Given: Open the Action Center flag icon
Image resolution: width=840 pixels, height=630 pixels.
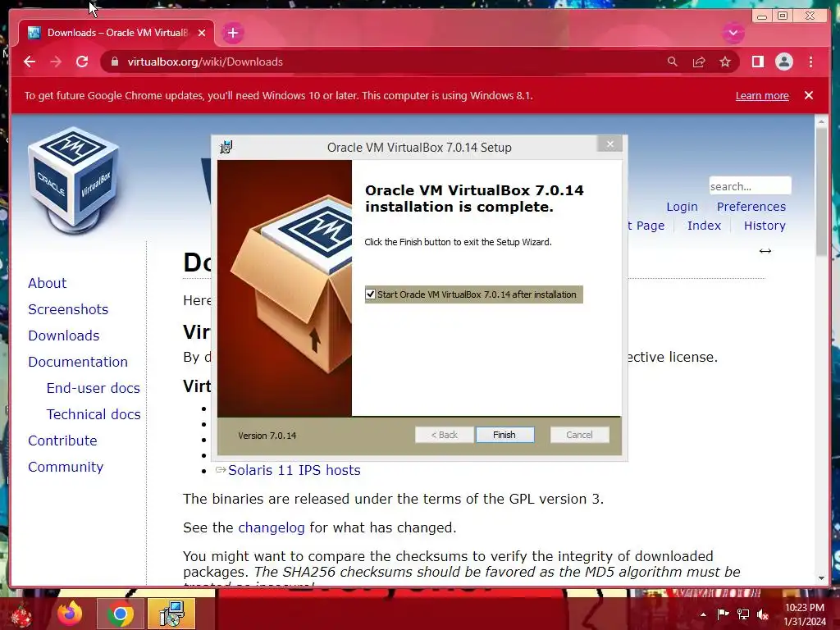Looking at the screenshot, I should point(723,614).
